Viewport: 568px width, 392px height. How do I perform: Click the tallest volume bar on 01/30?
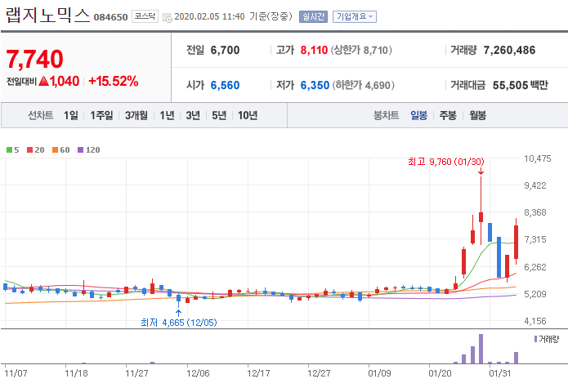pyautogui.click(x=481, y=349)
